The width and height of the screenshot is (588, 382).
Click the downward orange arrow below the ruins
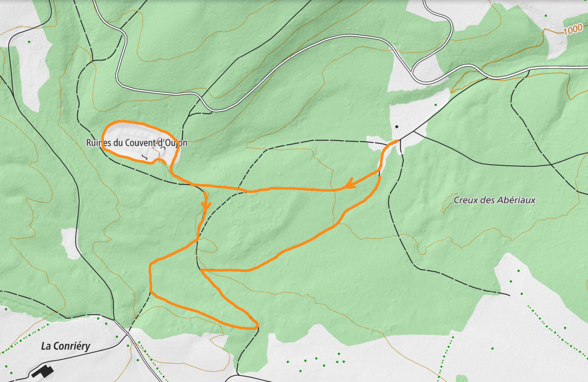coord(206,205)
